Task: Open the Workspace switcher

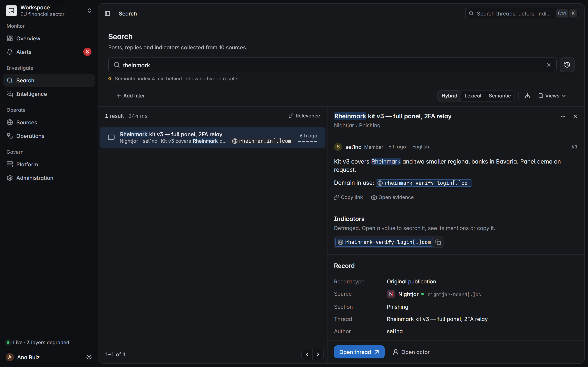Action: pyautogui.click(x=49, y=11)
